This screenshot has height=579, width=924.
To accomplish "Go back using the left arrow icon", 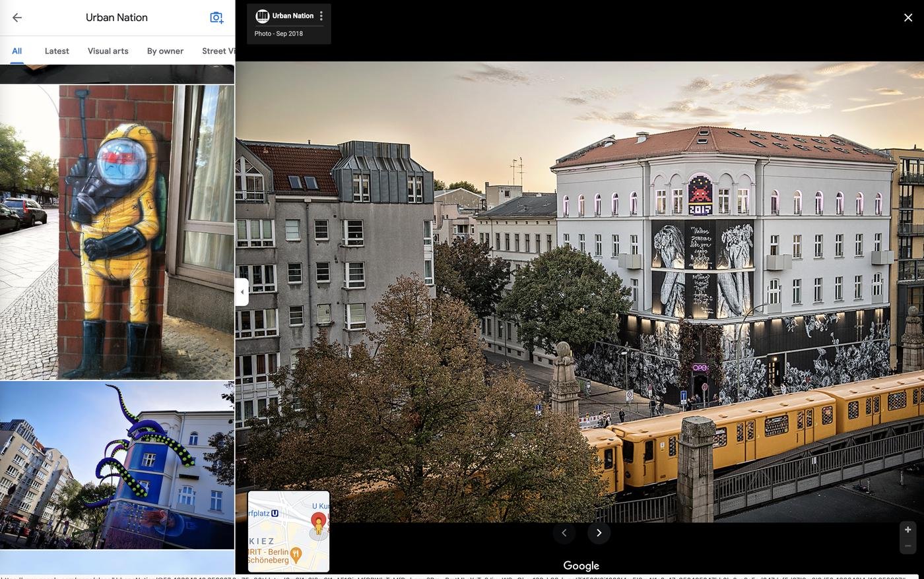I will [17, 18].
